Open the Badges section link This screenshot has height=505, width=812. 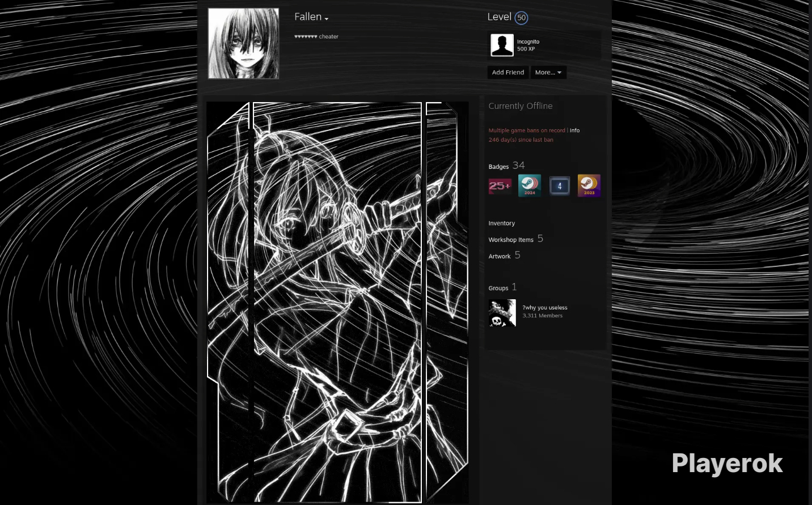498,167
